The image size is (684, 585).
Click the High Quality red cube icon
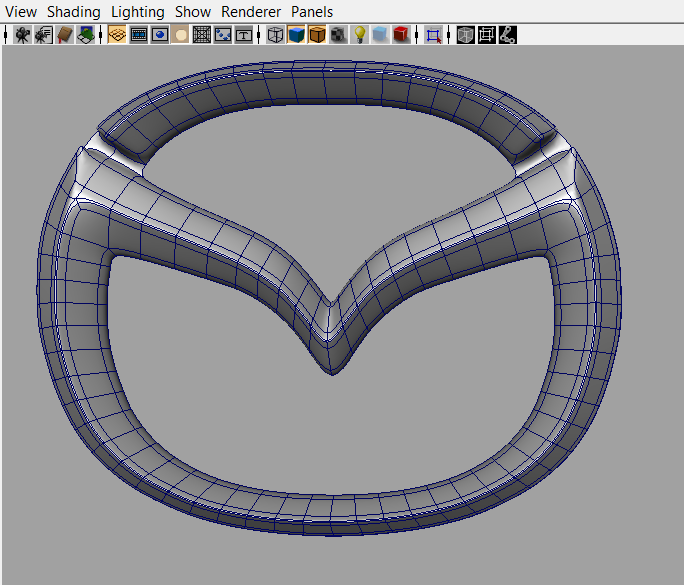tap(401, 35)
